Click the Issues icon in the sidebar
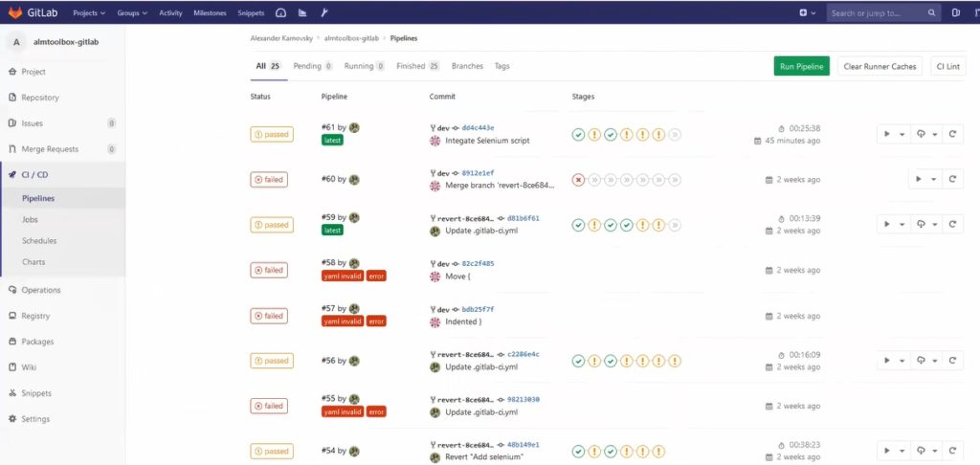 12,123
